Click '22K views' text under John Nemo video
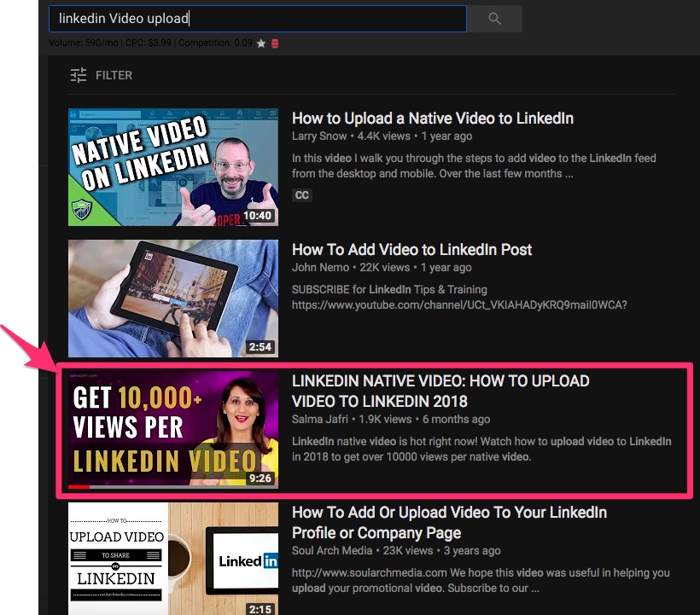This screenshot has height=615, width=700. (385, 267)
